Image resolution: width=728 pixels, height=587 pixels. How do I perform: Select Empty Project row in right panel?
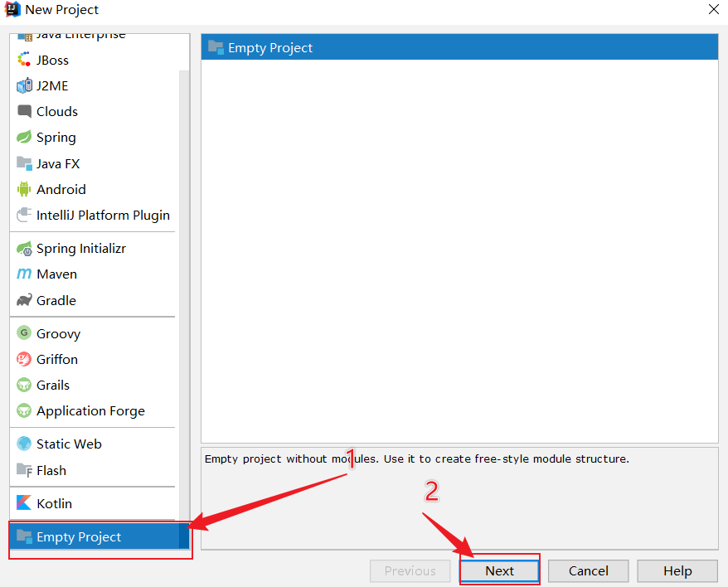[459, 47]
